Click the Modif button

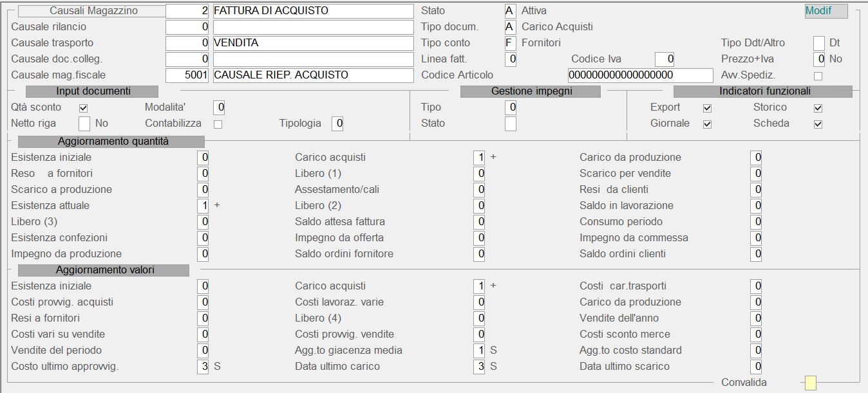click(x=826, y=11)
